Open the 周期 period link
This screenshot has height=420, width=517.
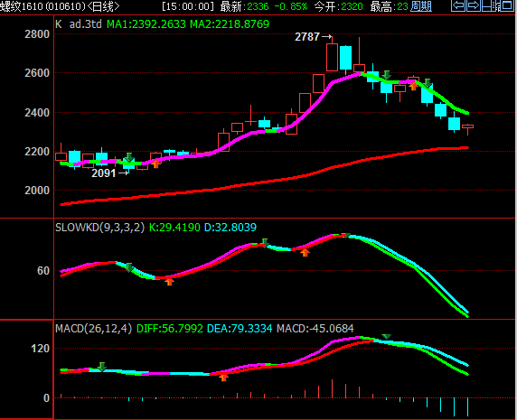pyautogui.click(x=421, y=6)
